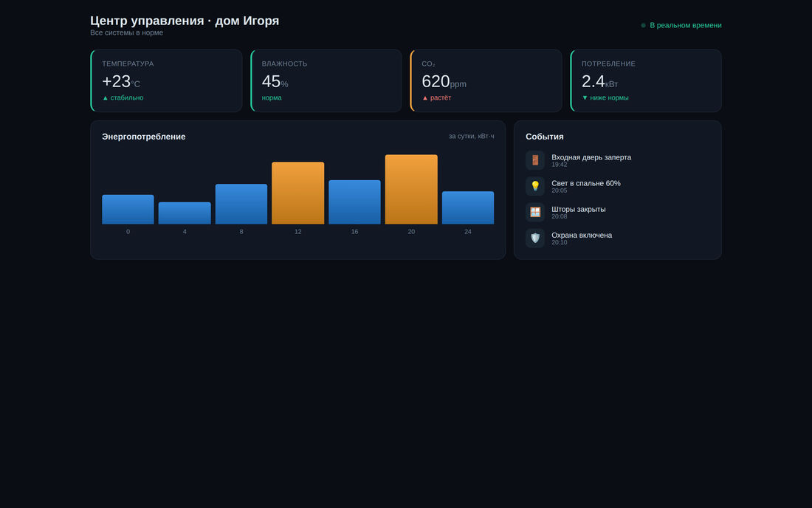Click the 19:42 event timestamp

point(560,165)
